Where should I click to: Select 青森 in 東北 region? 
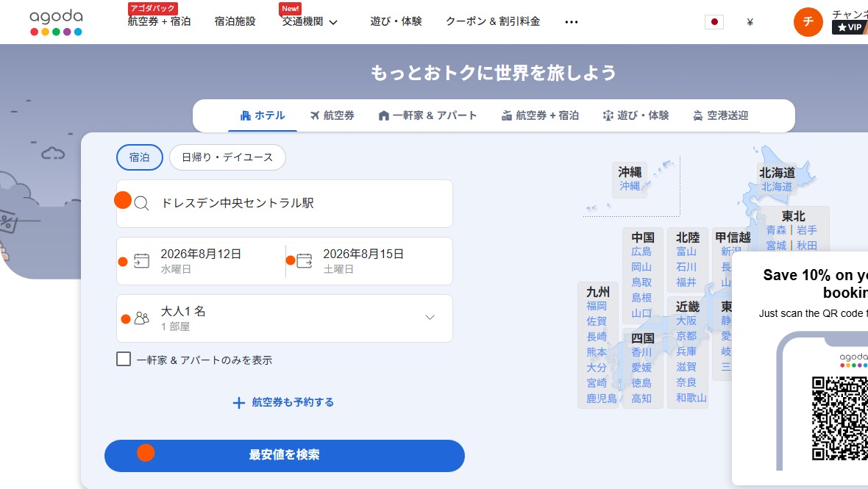point(776,230)
